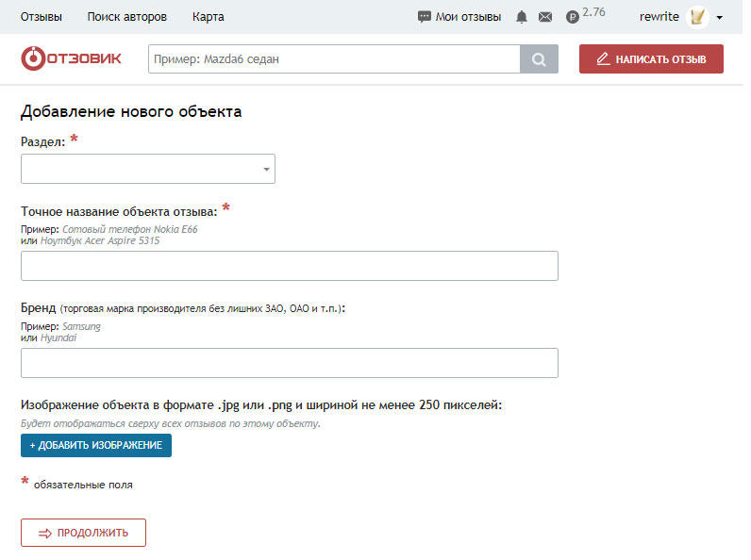Click the Точное название объекта input field
This screenshot has width=751, height=560.
tap(289, 266)
